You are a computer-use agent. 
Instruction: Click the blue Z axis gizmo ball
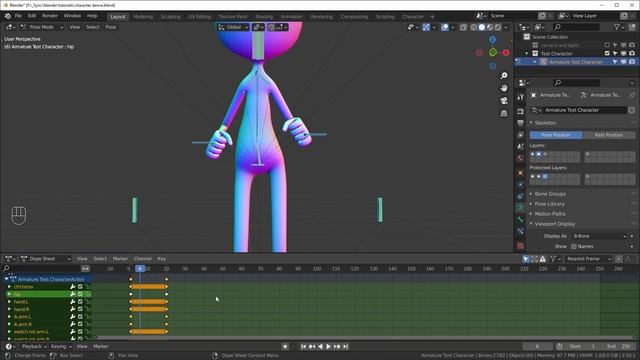pos(493,40)
